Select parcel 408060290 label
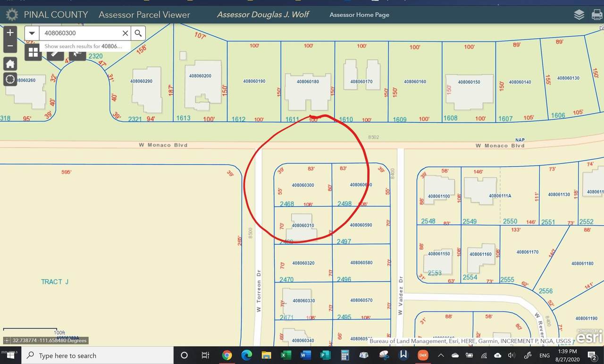This screenshot has height=364, width=604. tap(142, 81)
